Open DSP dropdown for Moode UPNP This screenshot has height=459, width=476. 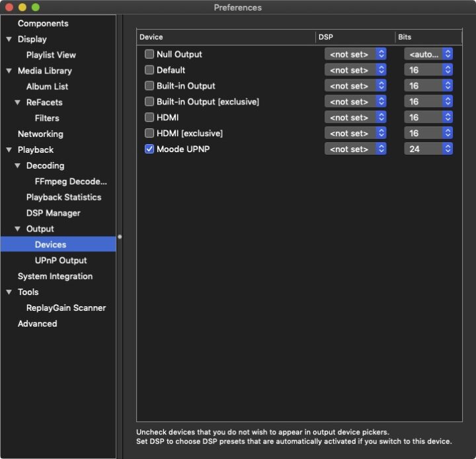click(355, 149)
